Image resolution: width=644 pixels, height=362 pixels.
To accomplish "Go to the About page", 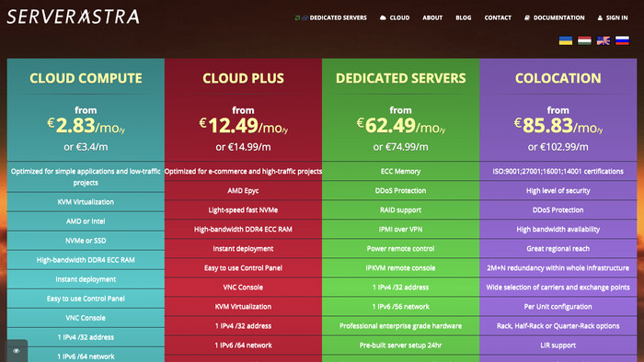I will coord(432,17).
